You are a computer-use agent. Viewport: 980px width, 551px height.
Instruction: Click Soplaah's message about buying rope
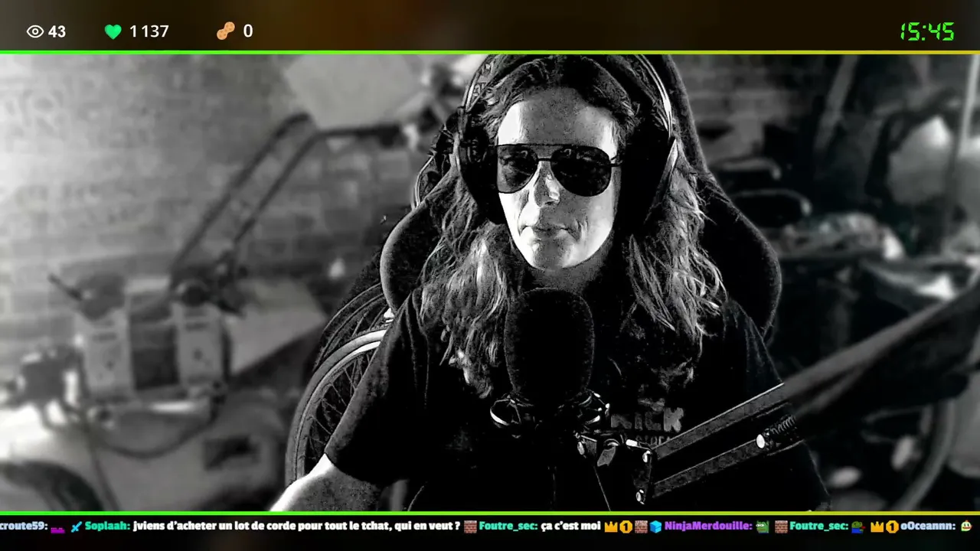coord(296,527)
